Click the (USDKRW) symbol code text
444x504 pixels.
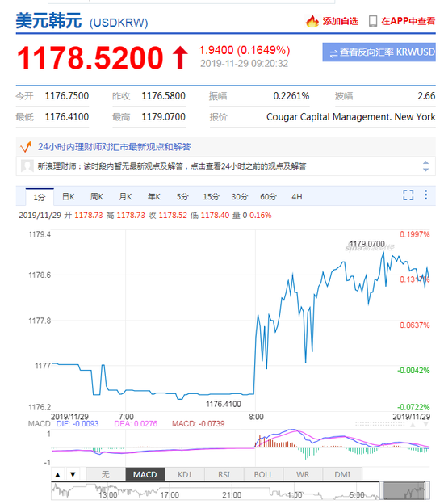tap(119, 23)
